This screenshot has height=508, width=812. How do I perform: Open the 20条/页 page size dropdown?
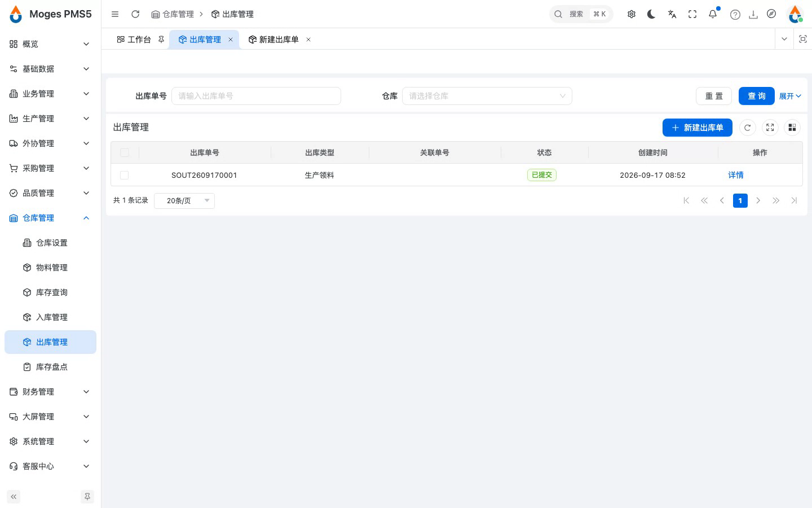point(184,200)
